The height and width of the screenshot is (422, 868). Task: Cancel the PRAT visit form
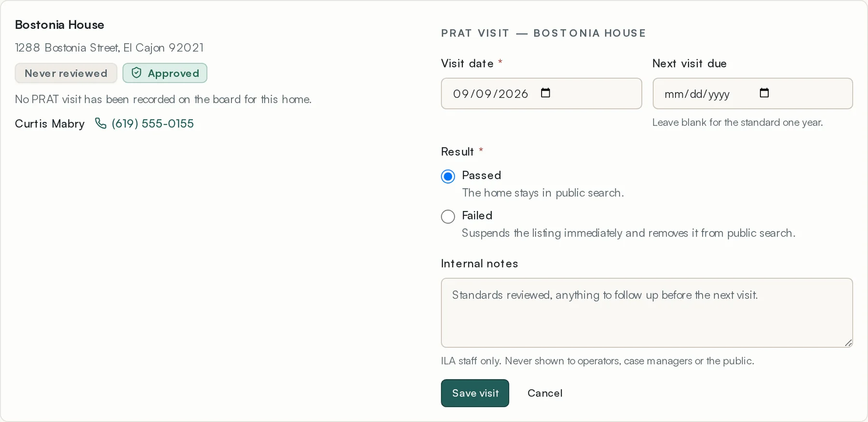[545, 393]
